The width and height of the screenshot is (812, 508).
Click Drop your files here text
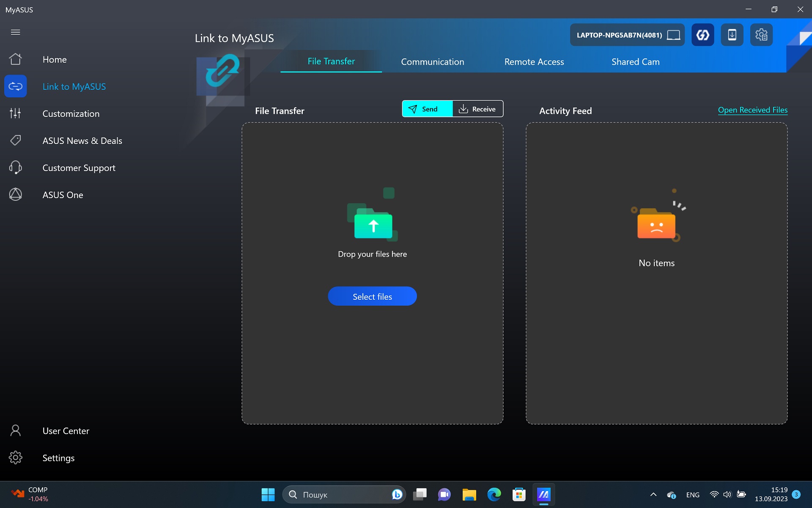[372, 254]
